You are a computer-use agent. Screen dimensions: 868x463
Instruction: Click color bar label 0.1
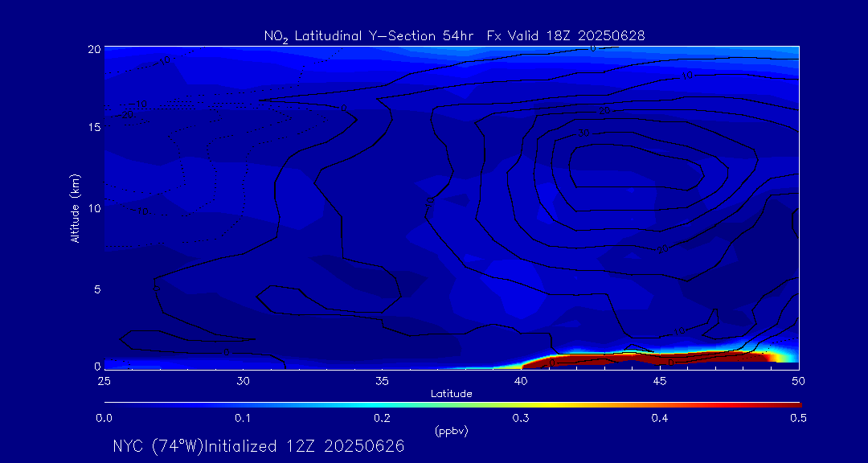[244, 419]
